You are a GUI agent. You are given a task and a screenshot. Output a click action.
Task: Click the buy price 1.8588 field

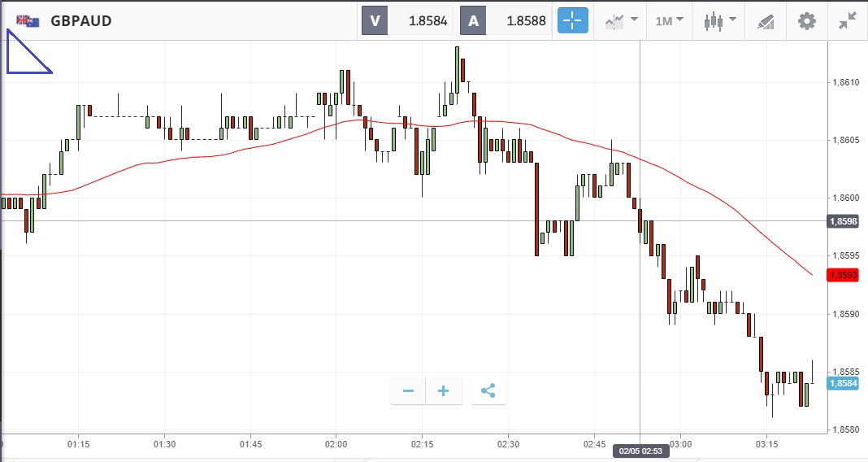[x=518, y=21]
